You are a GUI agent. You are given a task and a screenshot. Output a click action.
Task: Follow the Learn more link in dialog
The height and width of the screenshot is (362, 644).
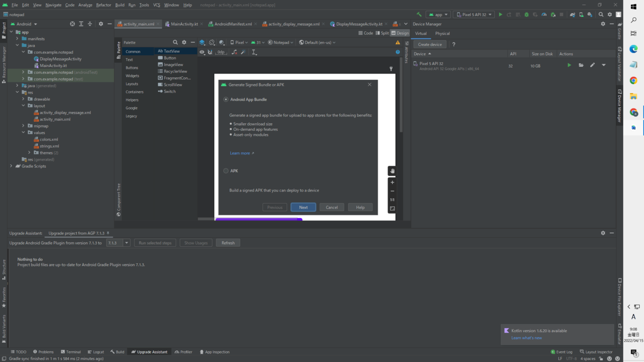242,153
